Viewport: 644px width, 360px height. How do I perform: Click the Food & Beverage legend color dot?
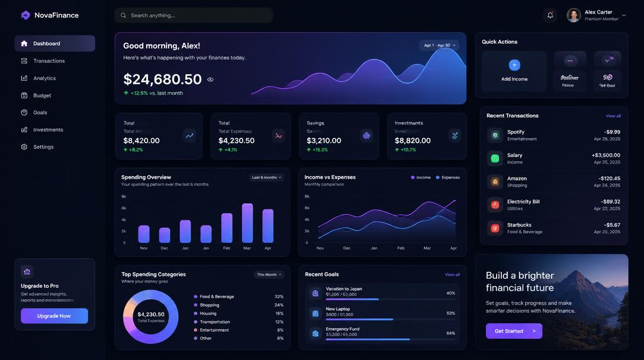coord(195,296)
